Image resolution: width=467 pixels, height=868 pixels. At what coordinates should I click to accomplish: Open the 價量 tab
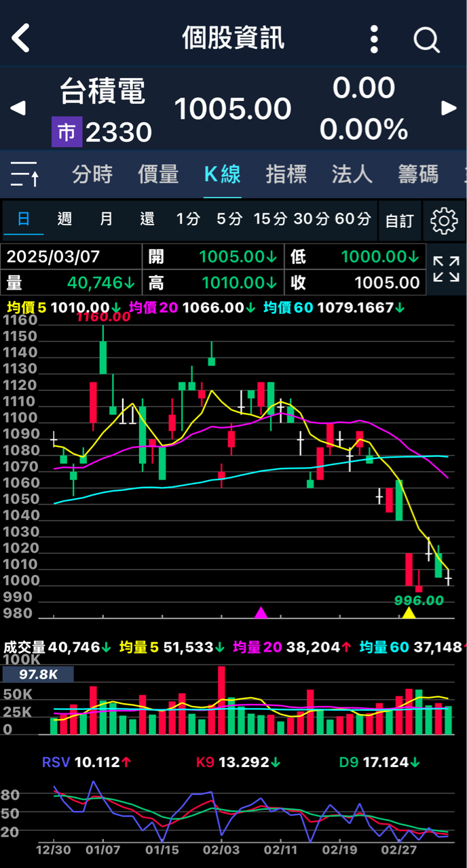[158, 174]
